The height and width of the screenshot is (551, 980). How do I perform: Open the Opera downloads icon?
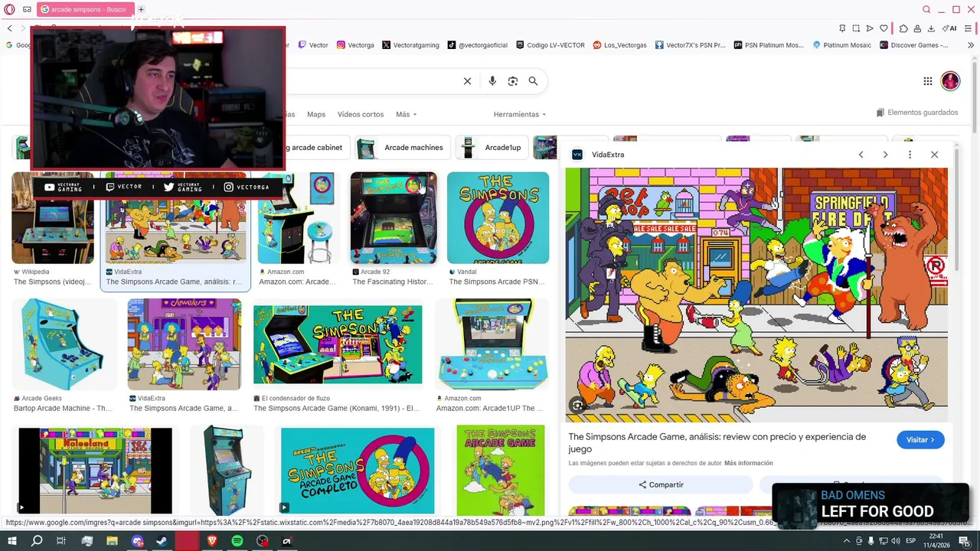pyautogui.click(x=931, y=28)
